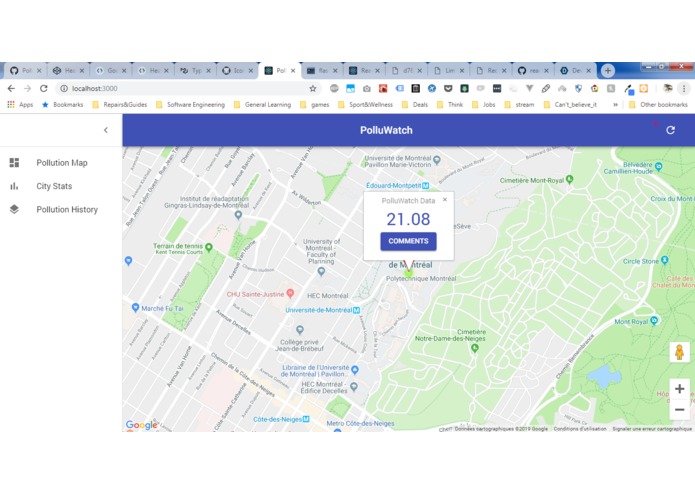Click the Mont Royal viewpoint marker

point(654,320)
